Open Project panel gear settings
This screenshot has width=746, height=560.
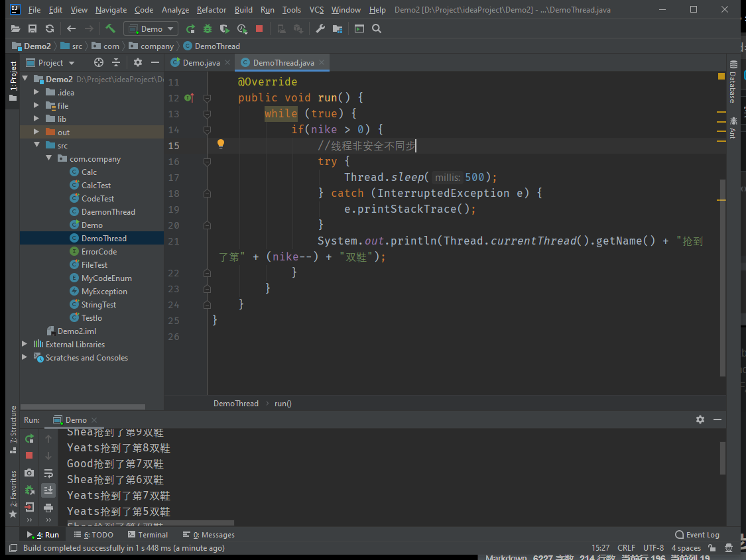pyautogui.click(x=138, y=63)
